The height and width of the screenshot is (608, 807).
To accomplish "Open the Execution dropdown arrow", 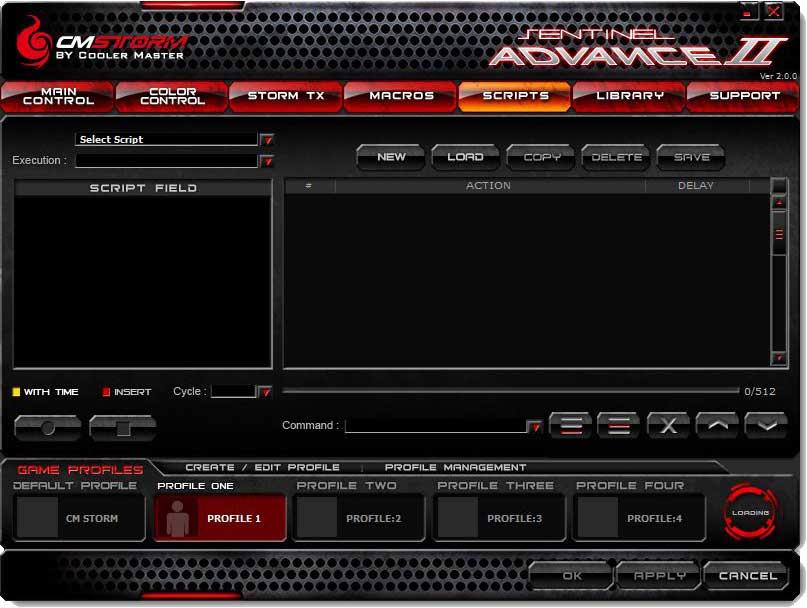I will click(x=267, y=161).
